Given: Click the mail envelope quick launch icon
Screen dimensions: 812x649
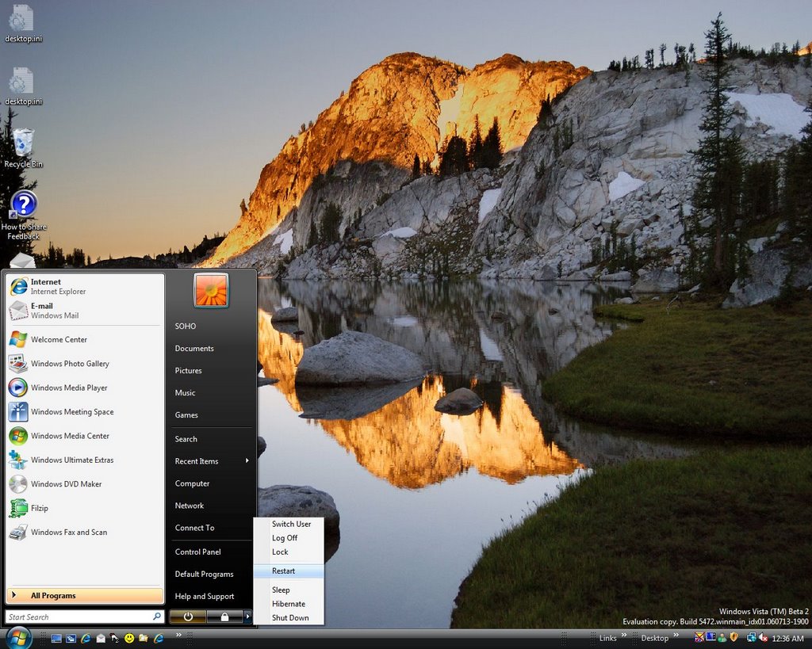Looking at the screenshot, I should tap(101, 638).
